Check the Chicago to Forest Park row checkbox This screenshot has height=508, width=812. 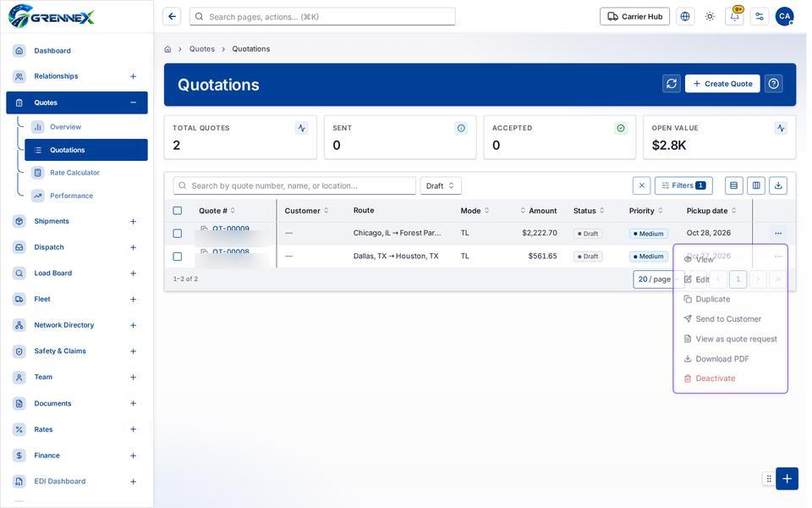coord(178,234)
